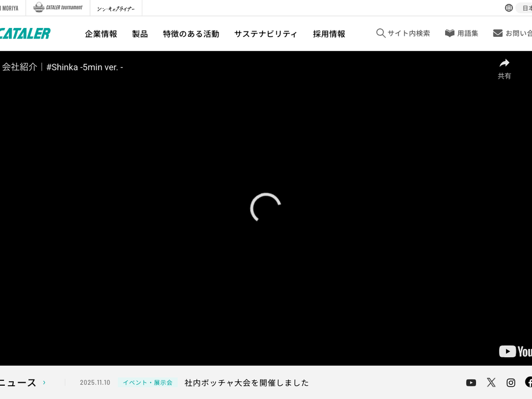532x399 pixels.
Task: Click the glossary book icon
Action: 450,33
